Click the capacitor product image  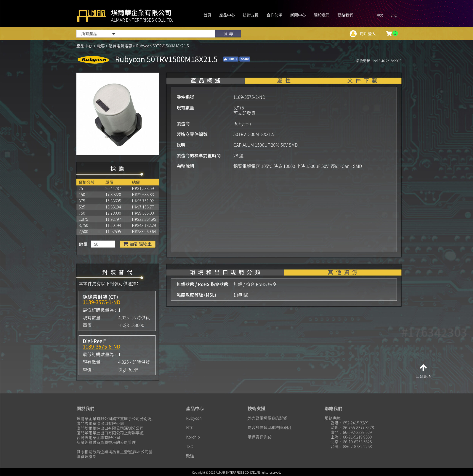coord(118,114)
